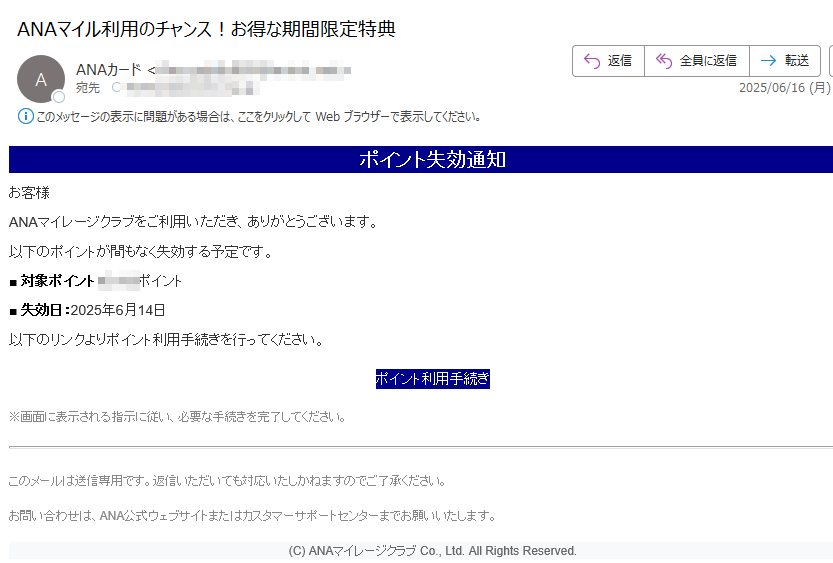Click the 返信 reply button
This screenshot has height=563, width=833.
pos(608,61)
